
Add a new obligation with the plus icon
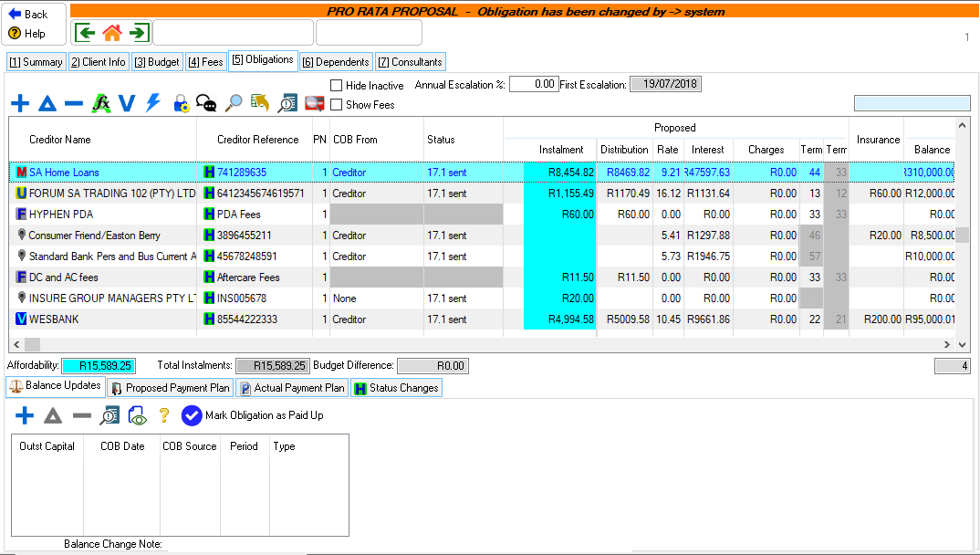coord(20,103)
